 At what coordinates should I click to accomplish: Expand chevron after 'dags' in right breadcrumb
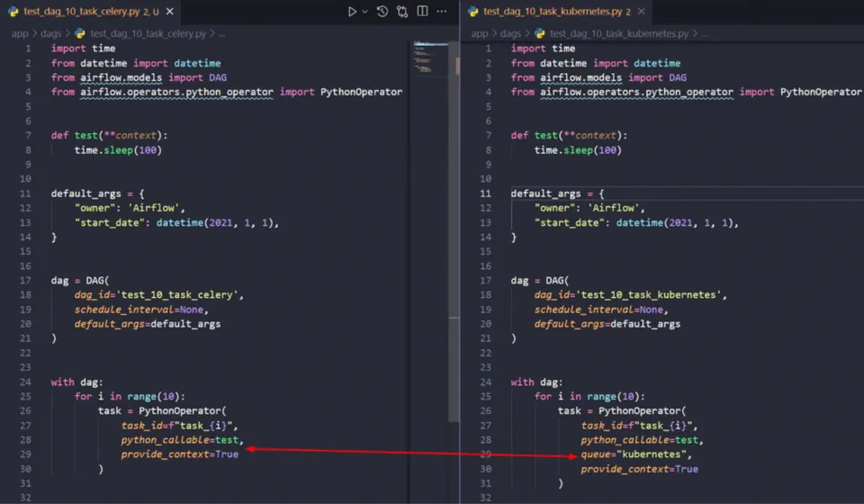coord(527,33)
